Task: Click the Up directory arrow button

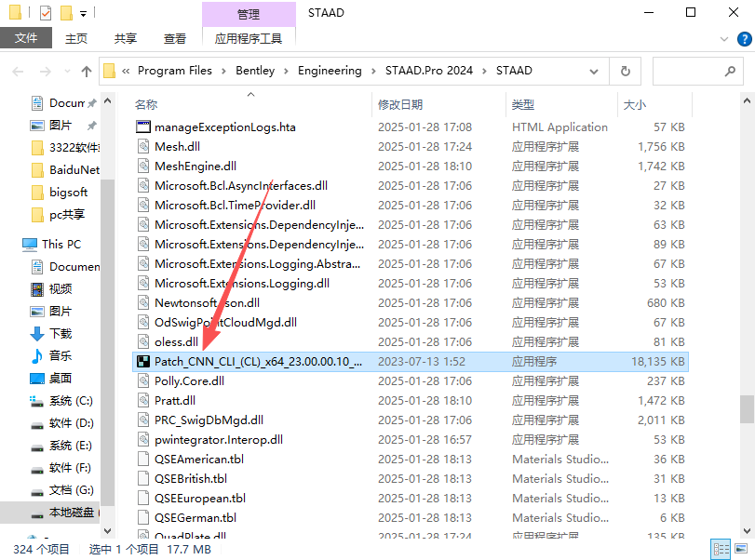Action: [x=87, y=71]
